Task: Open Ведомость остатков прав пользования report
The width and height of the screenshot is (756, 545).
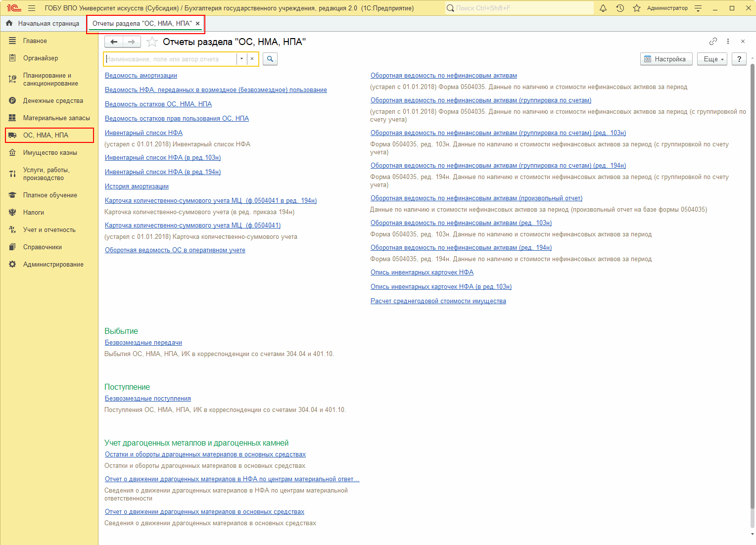Action: (x=177, y=118)
